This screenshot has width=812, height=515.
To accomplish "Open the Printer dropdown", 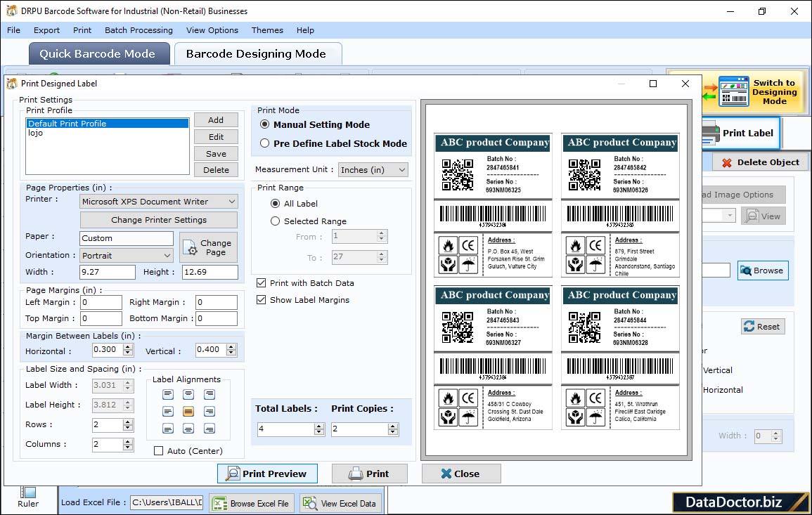I will click(158, 202).
